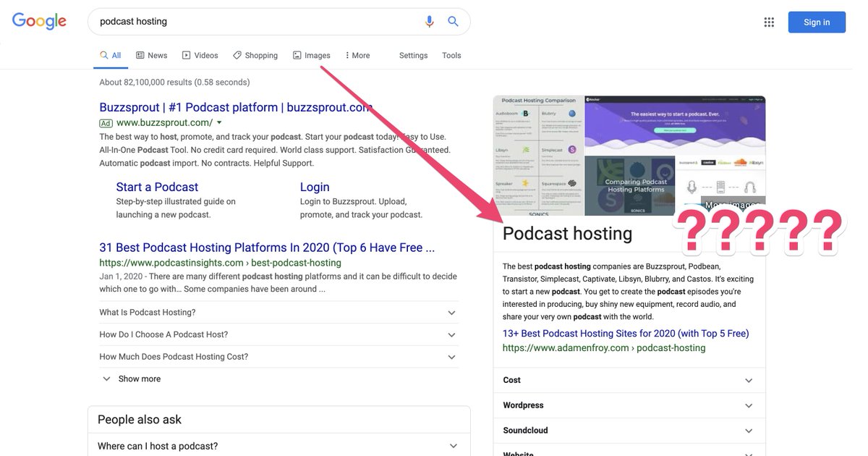Open the purple Anchor website image thumbnail
868x456 pixels.
pyautogui.click(x=675, y=124)
